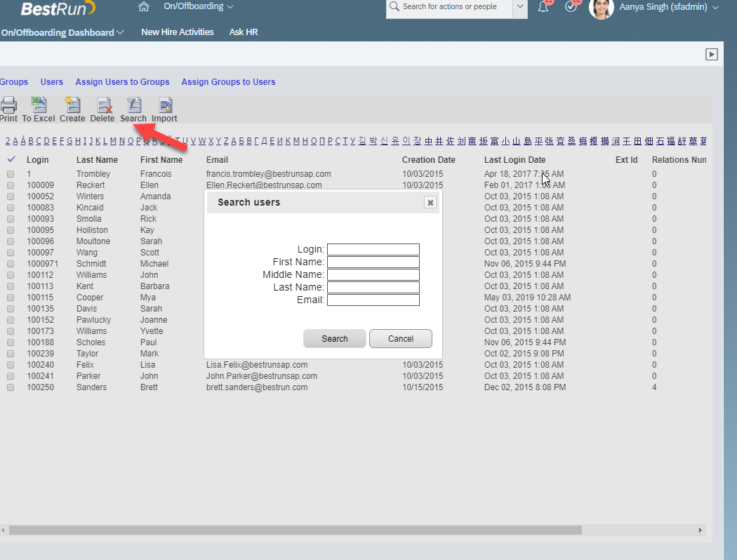Click the Ext Id column header

tap(627, 160)
